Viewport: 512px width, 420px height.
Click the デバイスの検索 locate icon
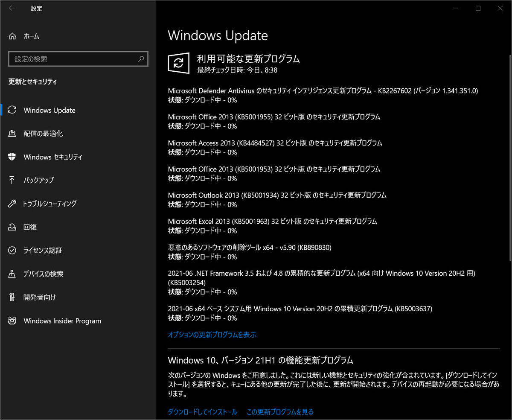[12, 274]
